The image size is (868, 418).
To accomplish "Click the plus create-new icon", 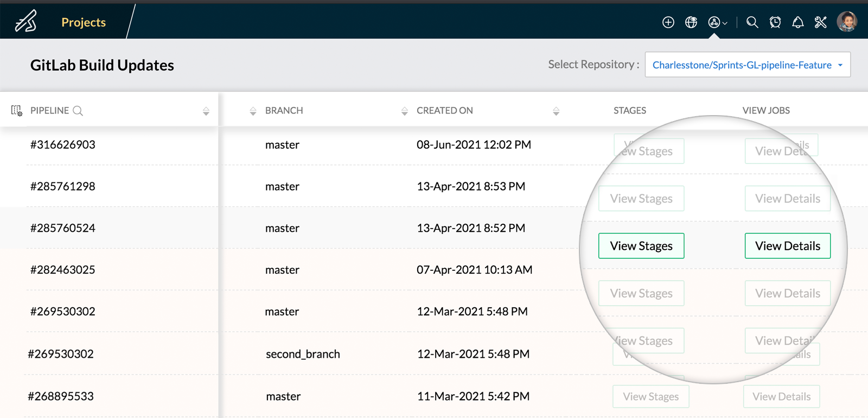I will pyautogui.click(x=668, y=22).
